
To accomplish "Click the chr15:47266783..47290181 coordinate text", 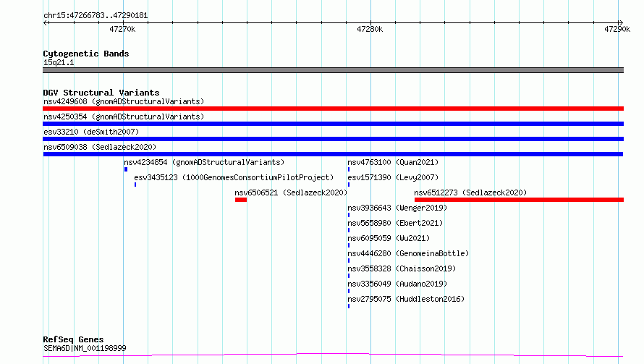I will pos(96,16).
